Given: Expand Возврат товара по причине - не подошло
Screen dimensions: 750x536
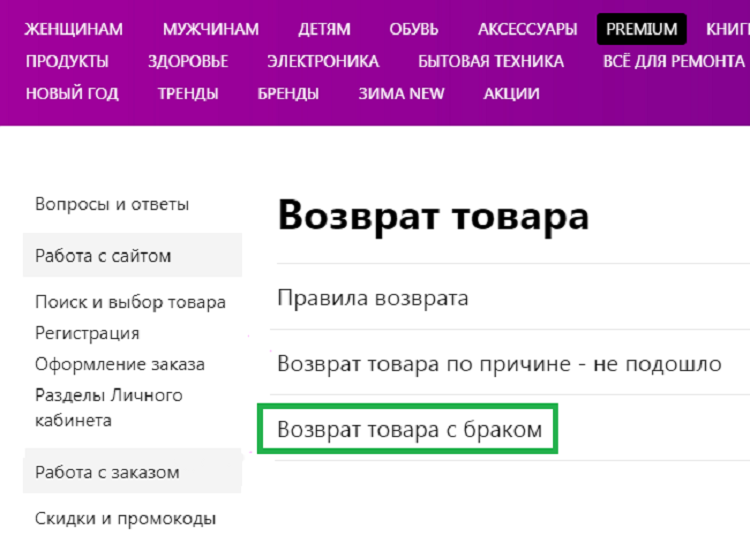Looking at the screenshot, I should (x=499, y=364).
